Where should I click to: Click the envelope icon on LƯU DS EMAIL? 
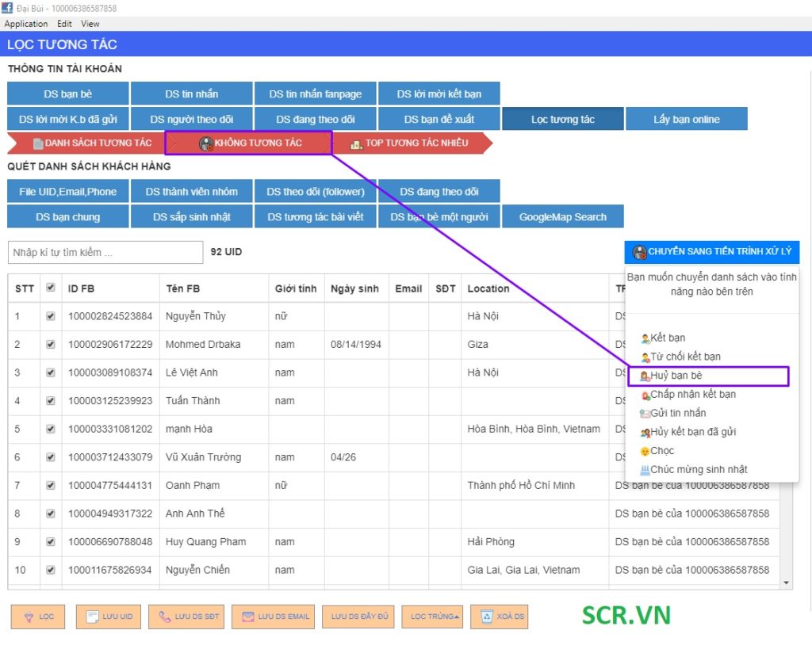247,617
